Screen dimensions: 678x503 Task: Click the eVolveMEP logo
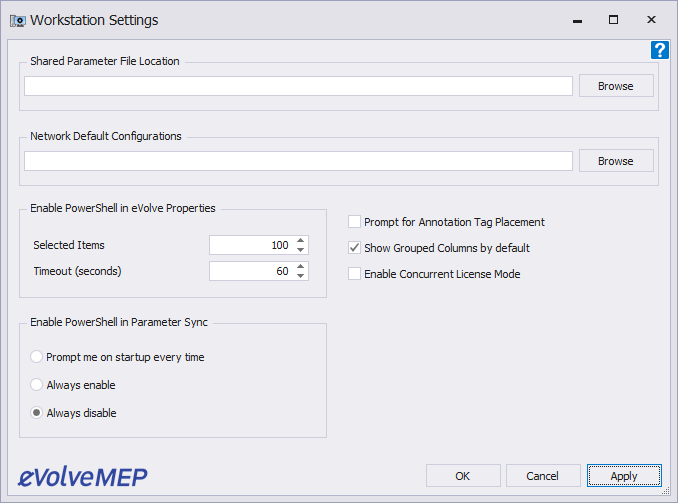coord(83,477)
